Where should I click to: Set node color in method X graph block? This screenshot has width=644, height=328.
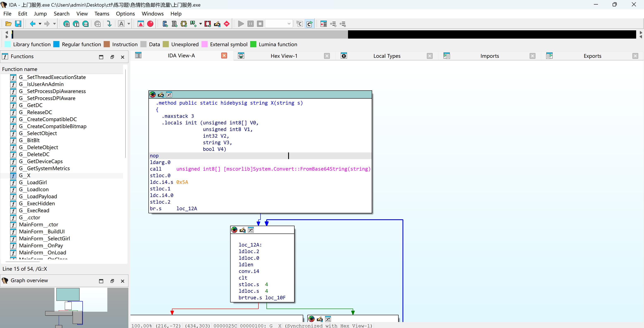(153, 95)
